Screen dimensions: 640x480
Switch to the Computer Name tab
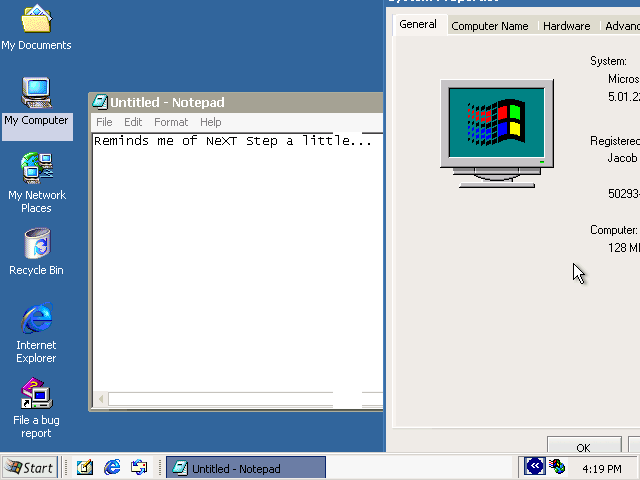pos(490,26)
